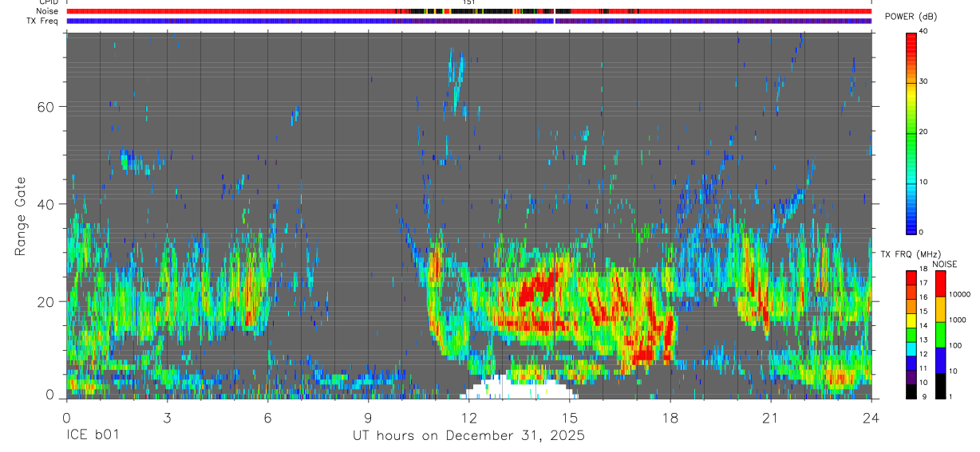
Task: Select the TX FRQ color scale bar
Action: (911, 335)
